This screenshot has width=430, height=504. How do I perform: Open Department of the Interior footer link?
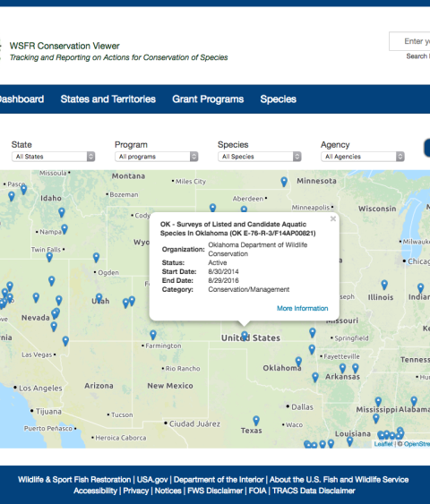coord(219,480)
